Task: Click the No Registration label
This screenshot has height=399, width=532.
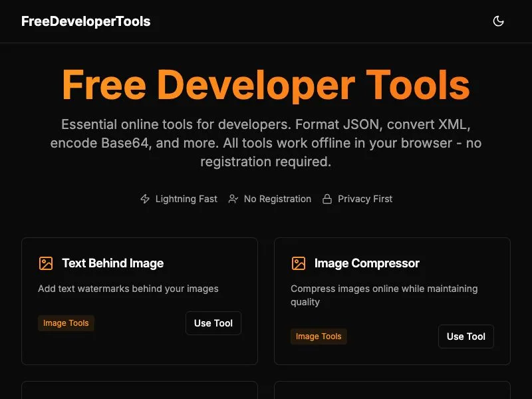Action: [277, 199]
